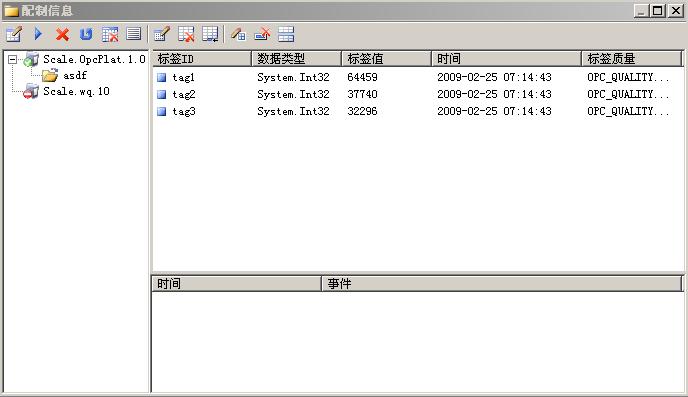The width and height of the screenshot is (688, 397).
Task: Click the grid with red X icon after refresh
Action: click(110, 34)
